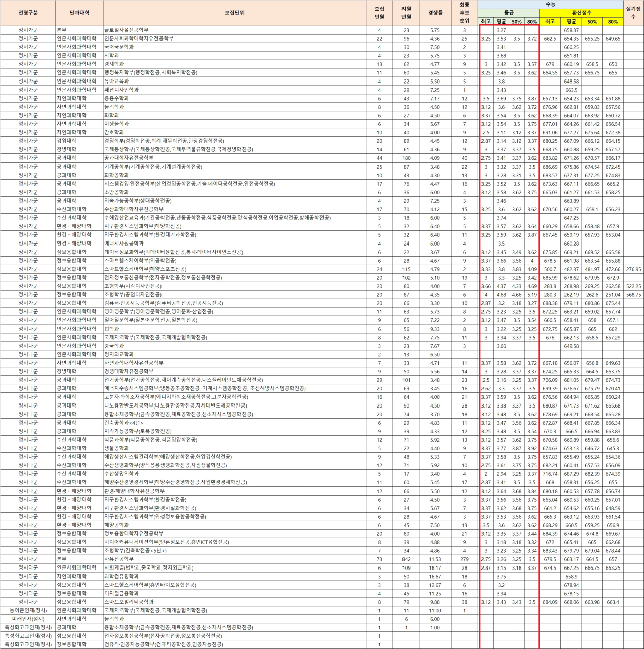
Task: Select the 패션디자인학과 cell
Action: click(x=121, y=90)
